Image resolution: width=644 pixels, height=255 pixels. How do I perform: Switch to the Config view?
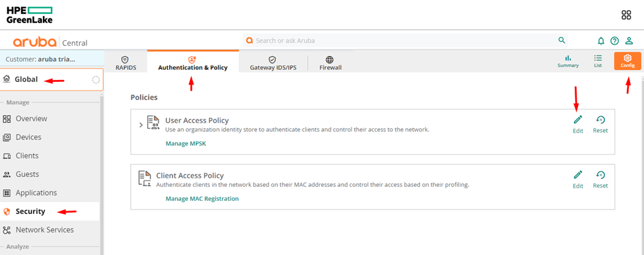coord(627,61)
